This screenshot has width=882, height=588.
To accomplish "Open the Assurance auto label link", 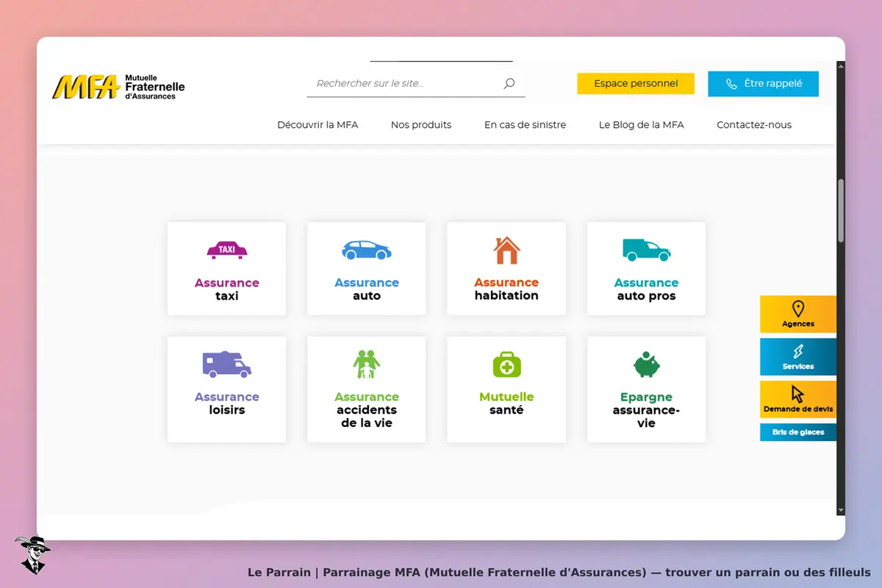I will click(367, 290).
